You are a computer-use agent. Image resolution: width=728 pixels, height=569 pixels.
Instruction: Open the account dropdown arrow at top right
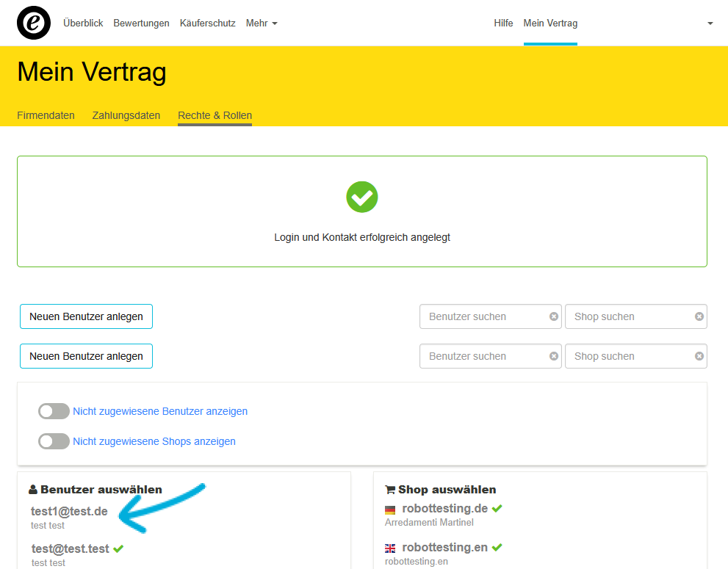pyautogui.click(x=710, y=23)
